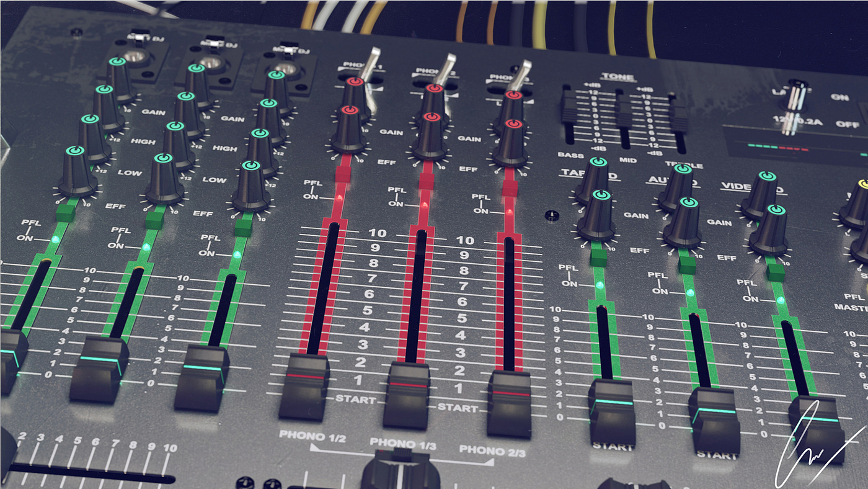The width and height of the screenshot is (868, 489).
Task: Click the lower red knob on Phono 3
Action: click(511, 143)
